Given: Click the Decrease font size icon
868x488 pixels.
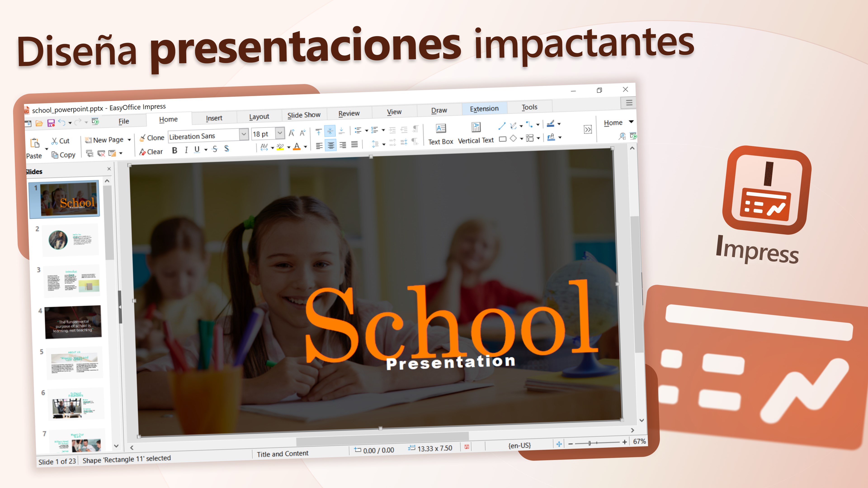Looking at the screenshot, I should (303, 132).
